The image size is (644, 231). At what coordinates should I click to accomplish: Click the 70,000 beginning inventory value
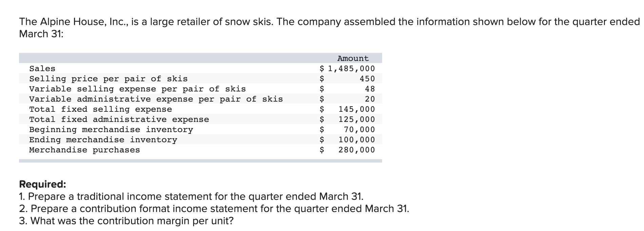[359, 129]
